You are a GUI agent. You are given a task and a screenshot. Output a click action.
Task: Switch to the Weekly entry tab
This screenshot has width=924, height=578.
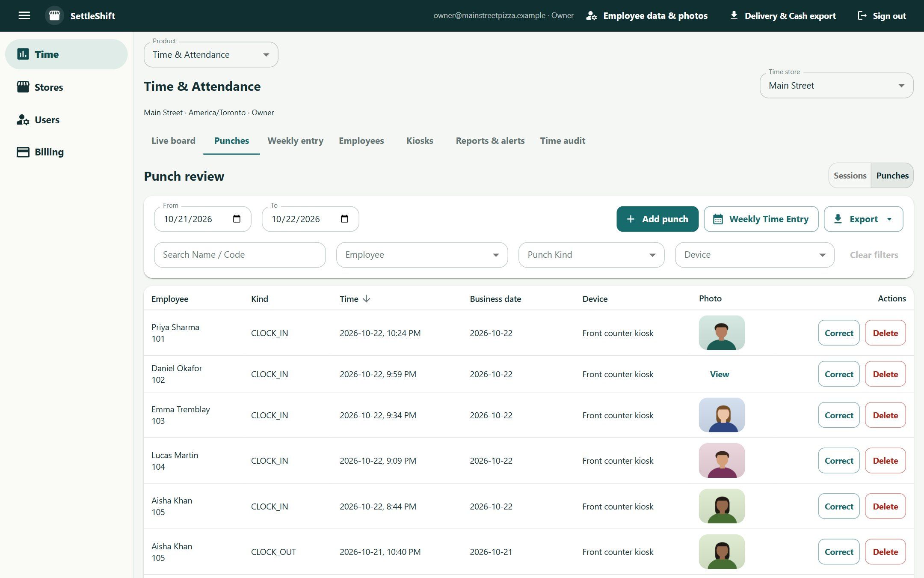click(x=295, y=141)
